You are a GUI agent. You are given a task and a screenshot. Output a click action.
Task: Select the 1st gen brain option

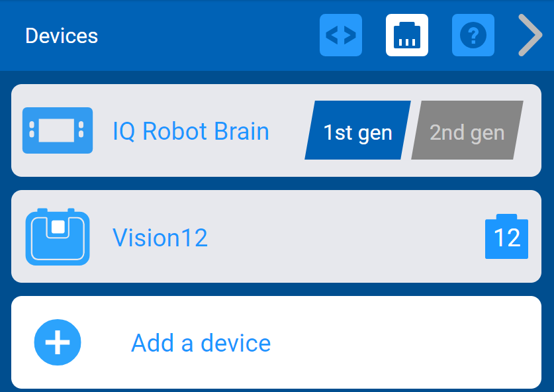[x=357, y=131]
